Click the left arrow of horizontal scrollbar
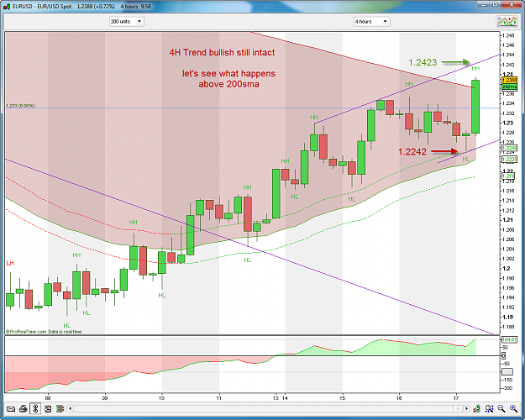525x420 pixels. [70, 408]
